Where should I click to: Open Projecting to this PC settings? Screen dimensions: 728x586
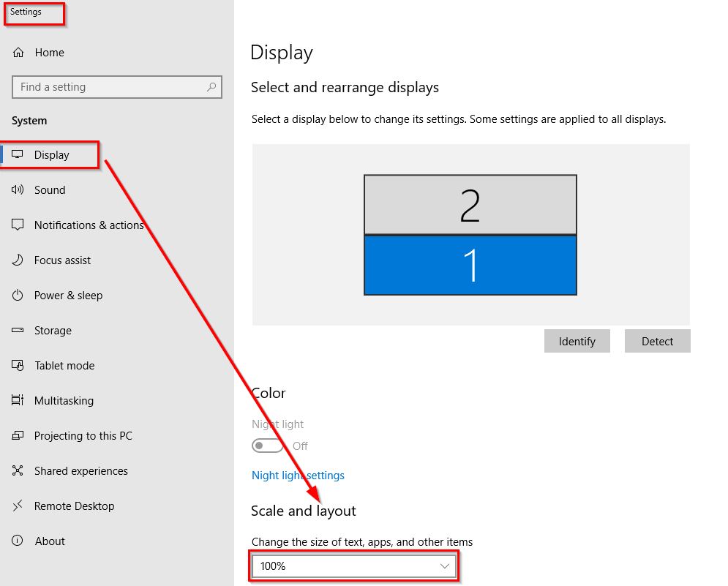(x=83, y=435)
